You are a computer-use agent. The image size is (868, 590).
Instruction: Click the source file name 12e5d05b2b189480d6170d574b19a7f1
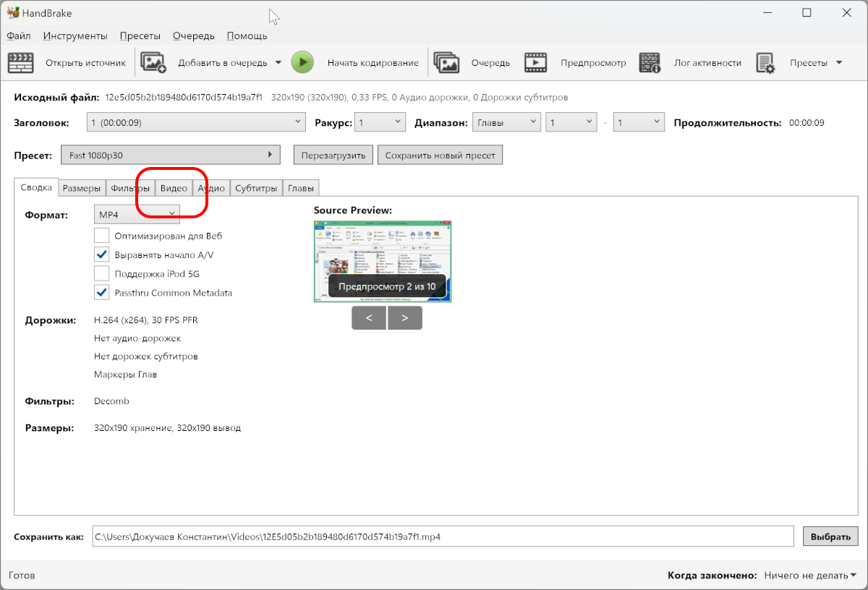click(x=184, y=97)
